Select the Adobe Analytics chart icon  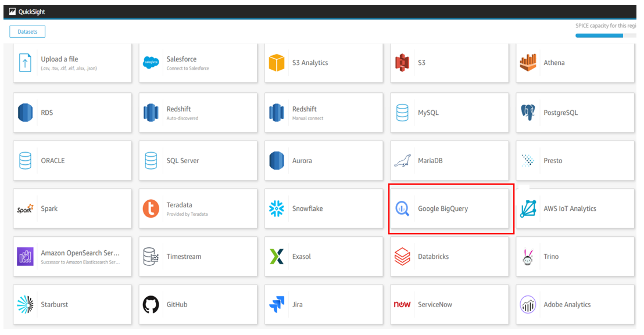coord(528,305)
